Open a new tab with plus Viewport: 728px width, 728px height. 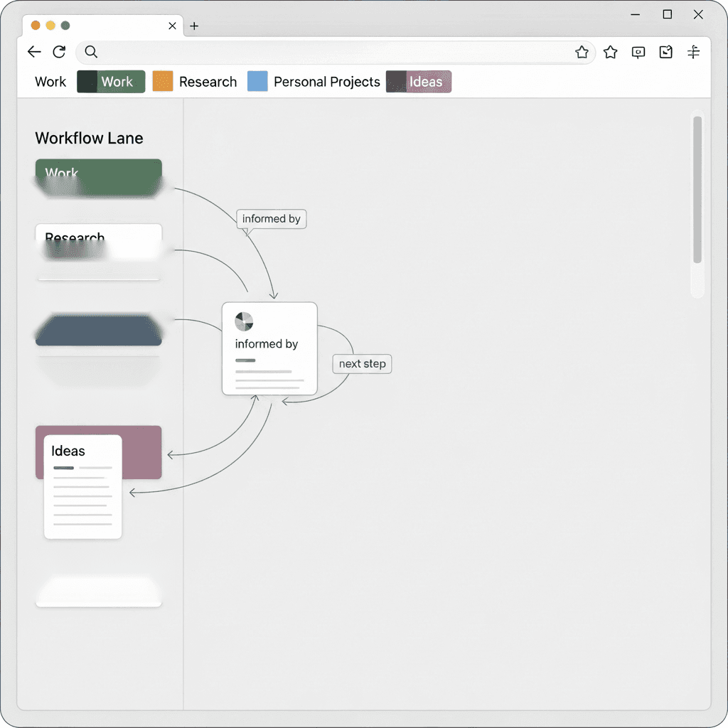[194, 26]
